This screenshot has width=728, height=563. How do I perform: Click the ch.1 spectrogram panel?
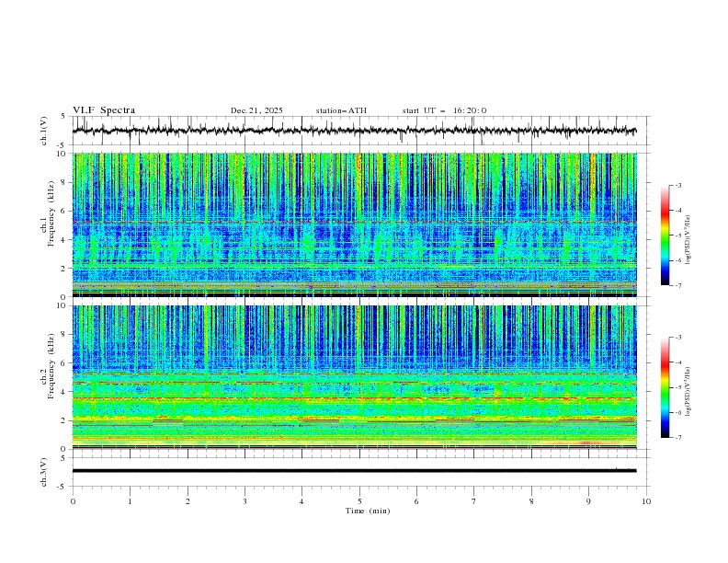[358, 224]
